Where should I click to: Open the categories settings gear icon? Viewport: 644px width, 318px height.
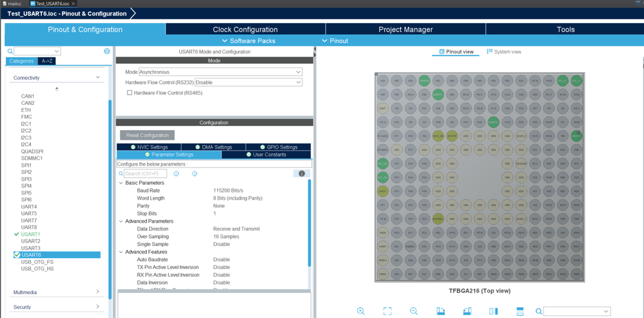pos(107,51)
